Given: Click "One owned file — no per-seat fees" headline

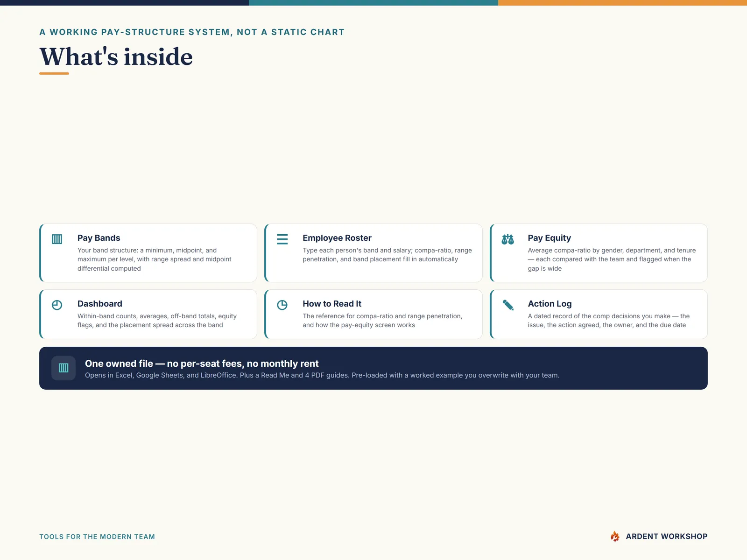Looking at the screenshot, I should [202, 364].
